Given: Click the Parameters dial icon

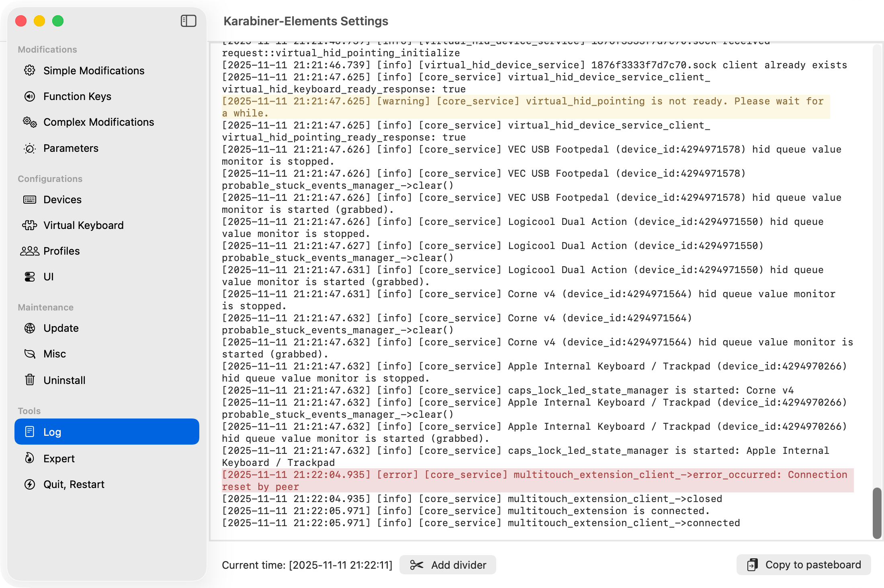Looking at the screenshot, I should pos(30,148).
